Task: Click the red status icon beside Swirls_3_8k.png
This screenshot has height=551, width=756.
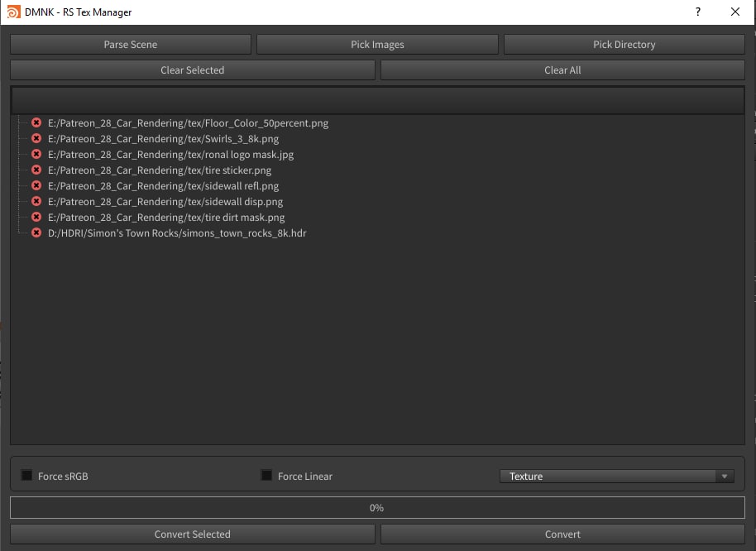Action: (x=36, y=138)
